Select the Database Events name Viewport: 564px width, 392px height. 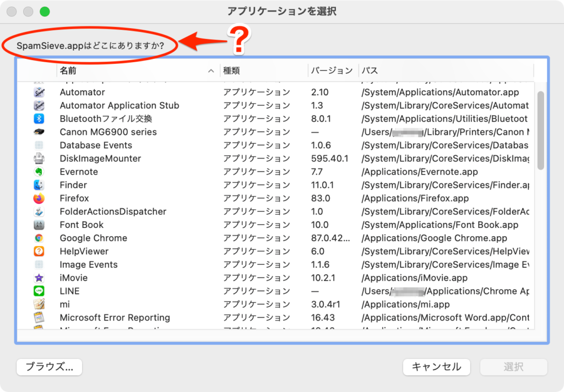96,145
